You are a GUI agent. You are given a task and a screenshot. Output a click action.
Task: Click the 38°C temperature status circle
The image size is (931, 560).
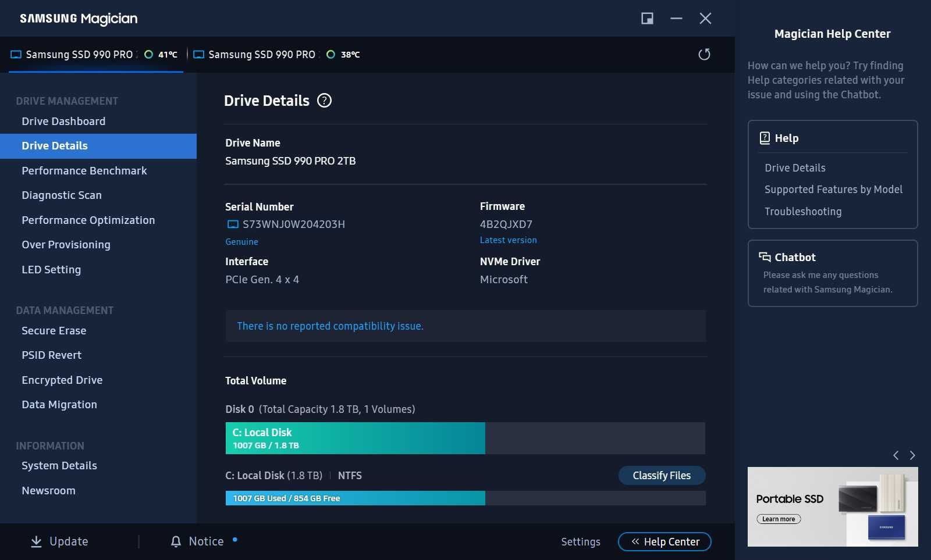tap(331, 55)
